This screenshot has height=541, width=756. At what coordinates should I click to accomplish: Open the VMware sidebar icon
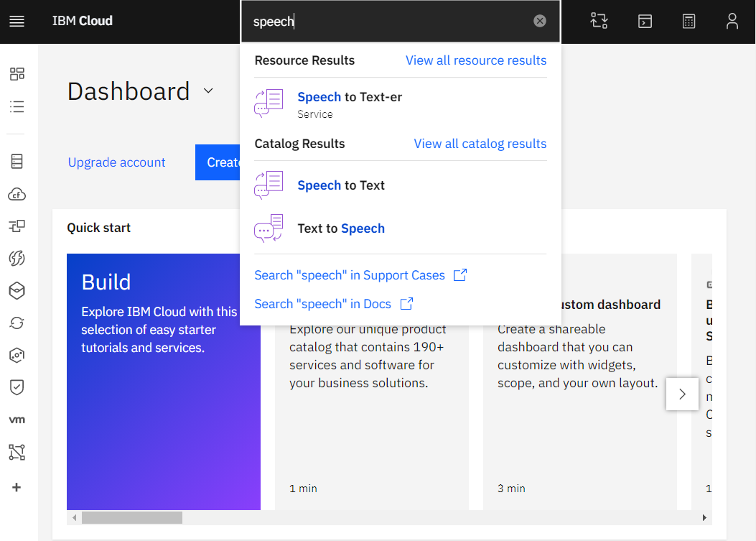click(x=17, y=420)
